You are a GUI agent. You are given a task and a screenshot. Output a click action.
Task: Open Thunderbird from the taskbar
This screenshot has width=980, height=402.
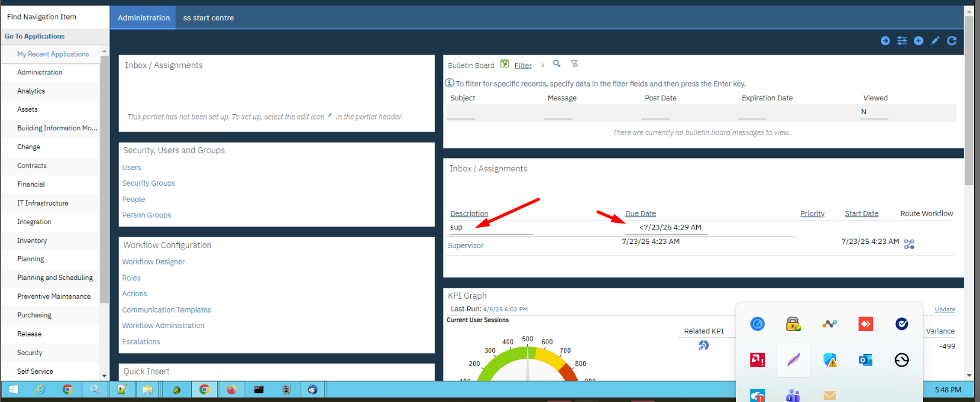313,389
